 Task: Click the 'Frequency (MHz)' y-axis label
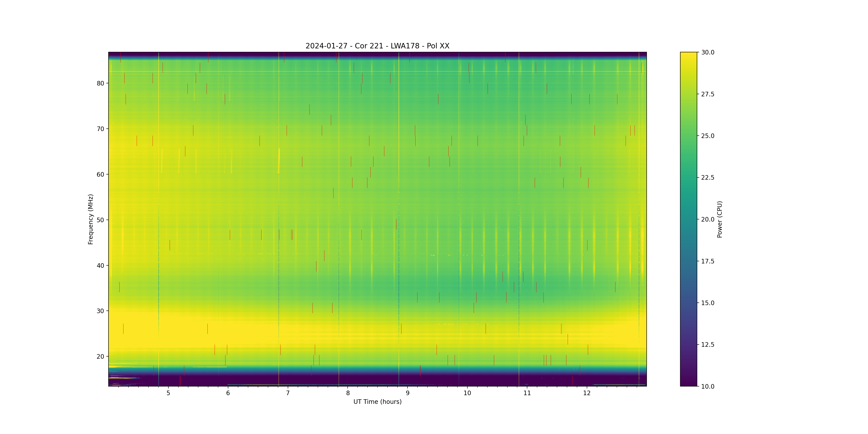pos(90,219)
